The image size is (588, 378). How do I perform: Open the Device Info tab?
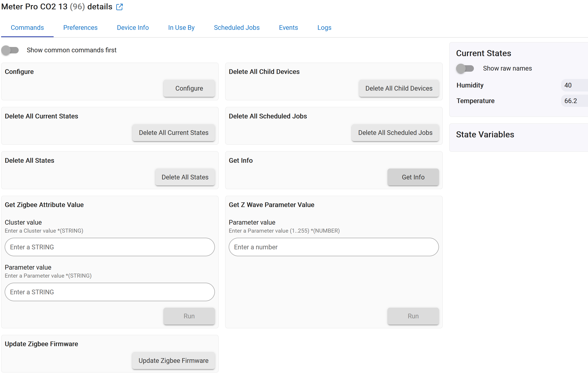click(132, 27)
